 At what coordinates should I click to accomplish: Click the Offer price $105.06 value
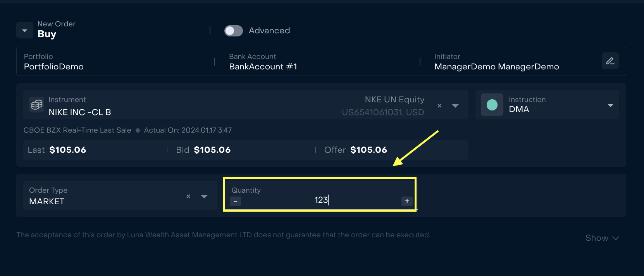[368, 150]
